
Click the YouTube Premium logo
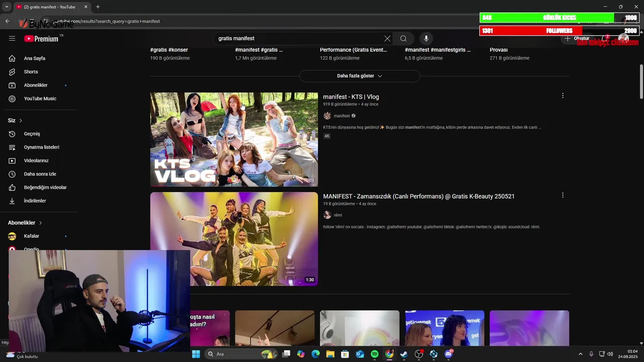(x=41, y=38)
